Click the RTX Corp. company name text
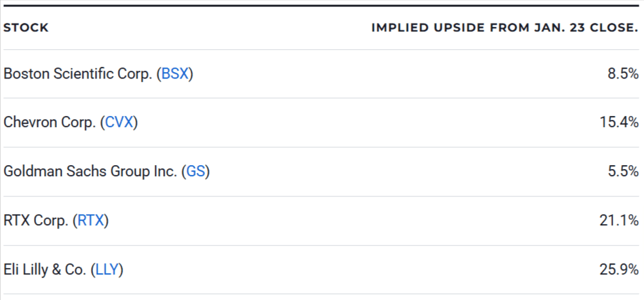644x300 pixels. pyautogui.click(x=35, y=221)
